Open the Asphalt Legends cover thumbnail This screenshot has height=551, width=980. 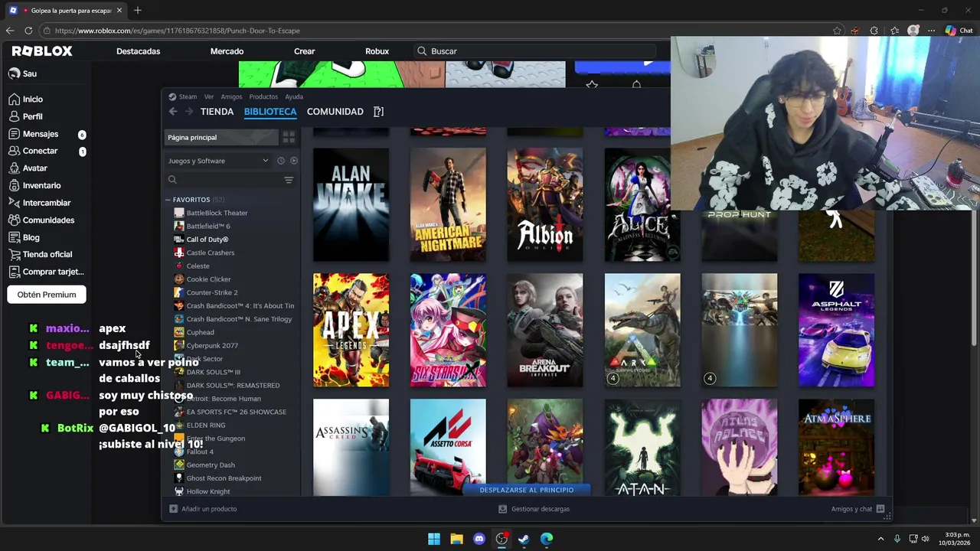click(836, 330)
